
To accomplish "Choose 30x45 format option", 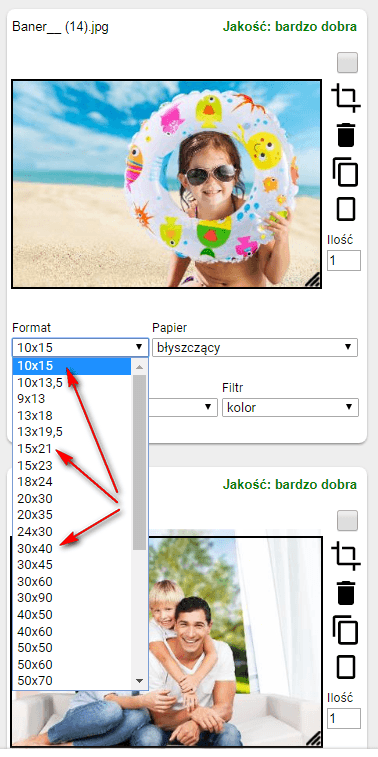I will [x=72, y=564].
